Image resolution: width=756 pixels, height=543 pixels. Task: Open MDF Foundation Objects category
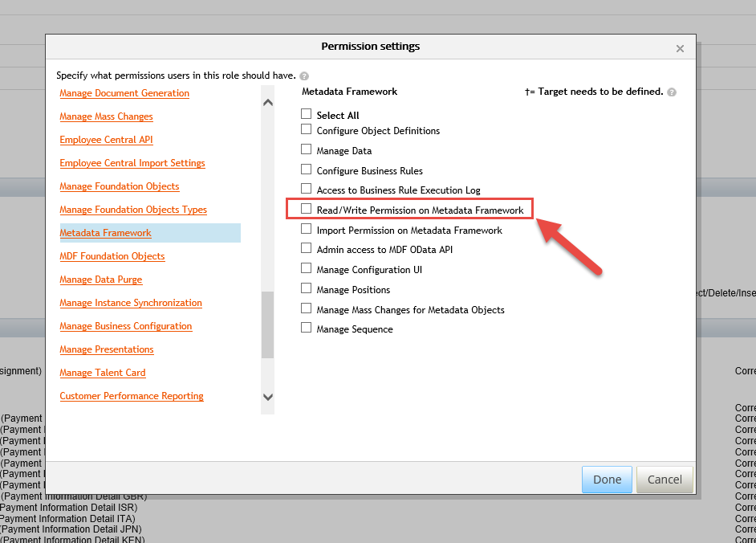tap(112, 256)
